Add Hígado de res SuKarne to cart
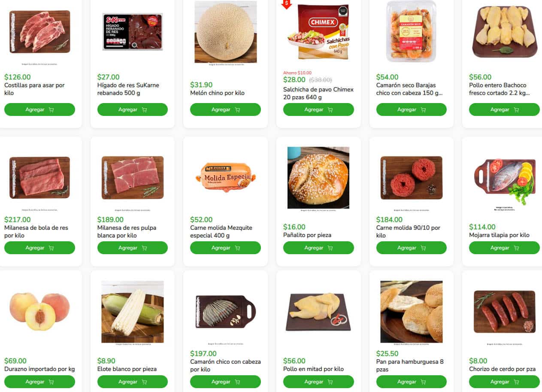The height and width of the screenshot is (392, 542). tap(133, 109)
